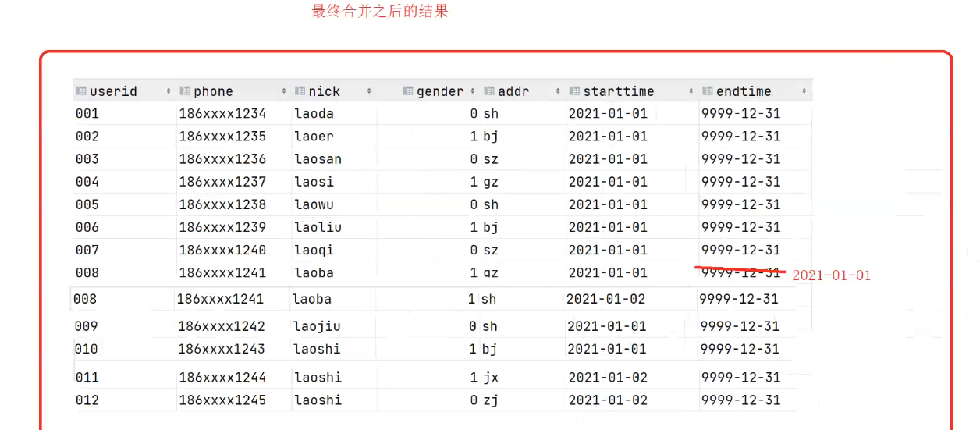Select the addr column header label
Screen dimensions: 980x430
point(513,91)
